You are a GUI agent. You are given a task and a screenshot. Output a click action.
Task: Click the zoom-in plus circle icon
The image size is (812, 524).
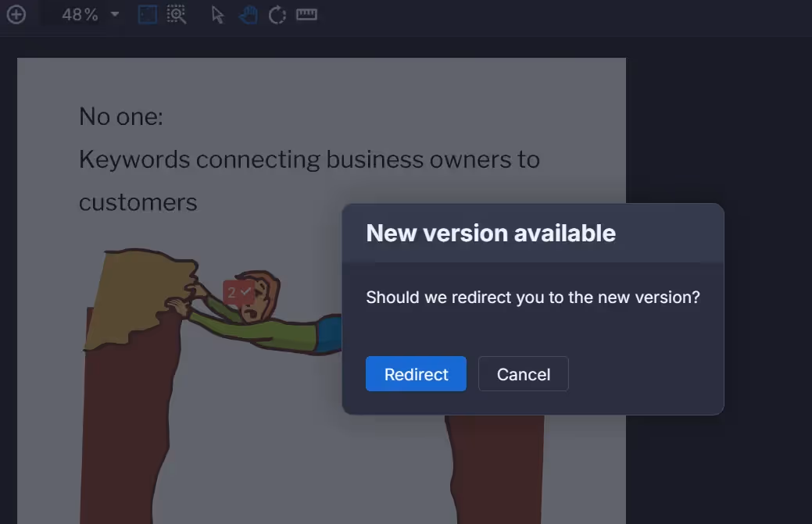(16, 15)
